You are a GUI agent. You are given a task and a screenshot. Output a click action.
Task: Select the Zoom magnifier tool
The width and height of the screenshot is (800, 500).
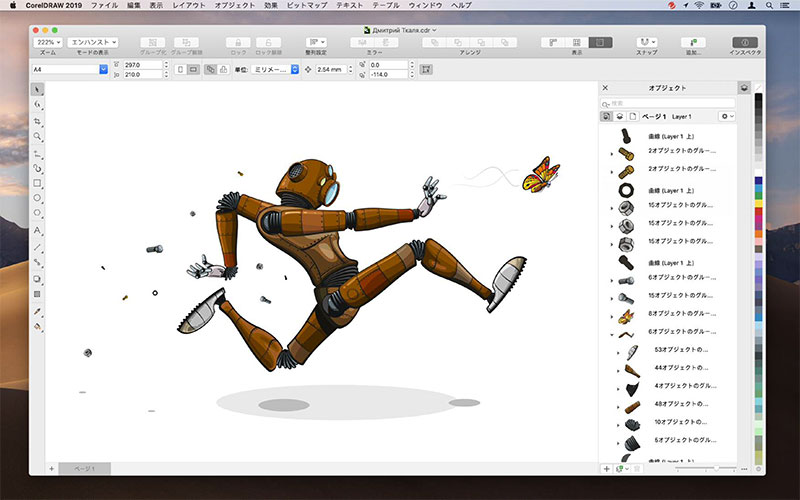click(37, 136)
